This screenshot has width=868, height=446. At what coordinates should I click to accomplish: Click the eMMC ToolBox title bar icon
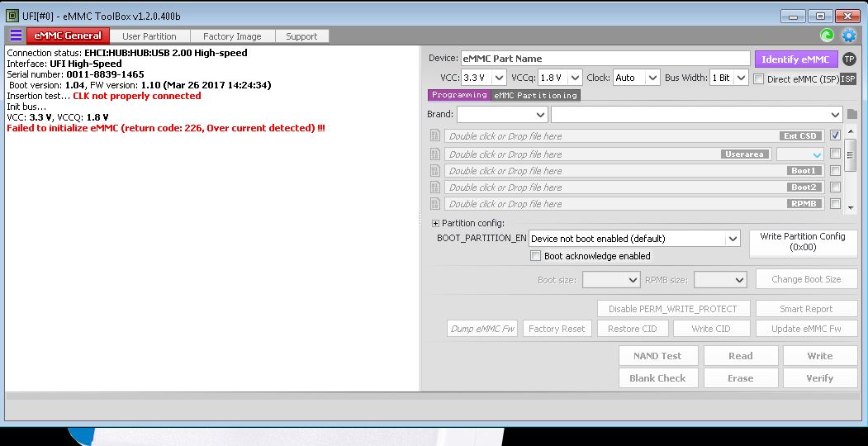(x=12, y=16)
